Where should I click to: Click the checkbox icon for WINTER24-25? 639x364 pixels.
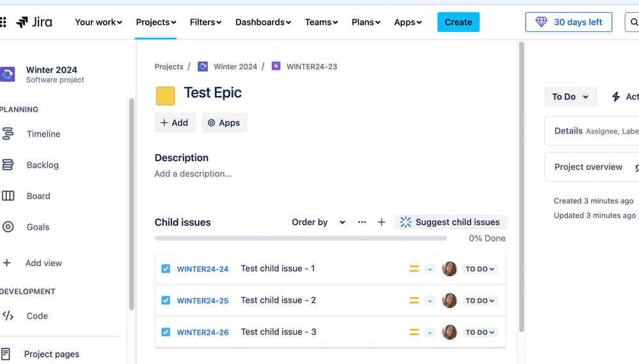pos(166,301)
